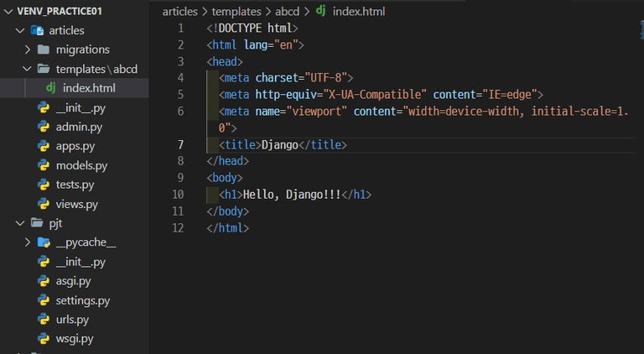
Task: Click line number 7 in gutter
Action: (x=181, y=145)
